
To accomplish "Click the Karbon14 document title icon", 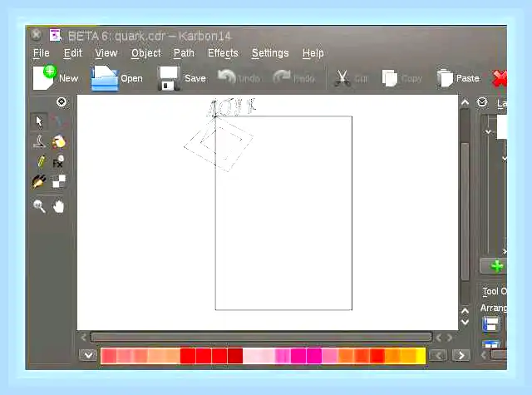I will pos(56,35).
